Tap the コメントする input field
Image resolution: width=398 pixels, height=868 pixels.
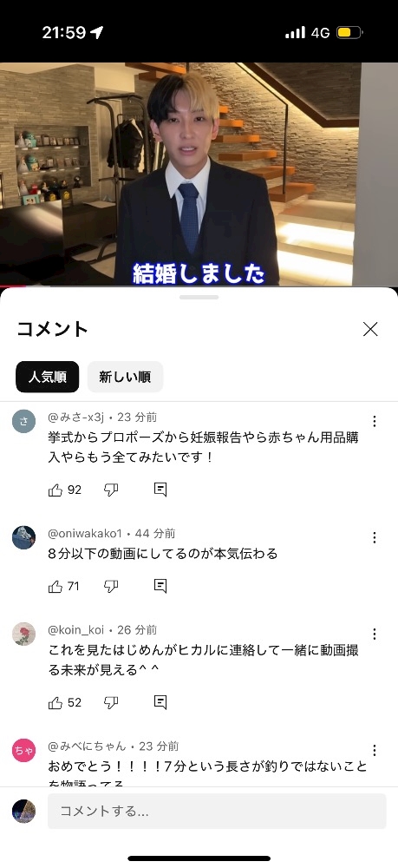pos(217,812)
